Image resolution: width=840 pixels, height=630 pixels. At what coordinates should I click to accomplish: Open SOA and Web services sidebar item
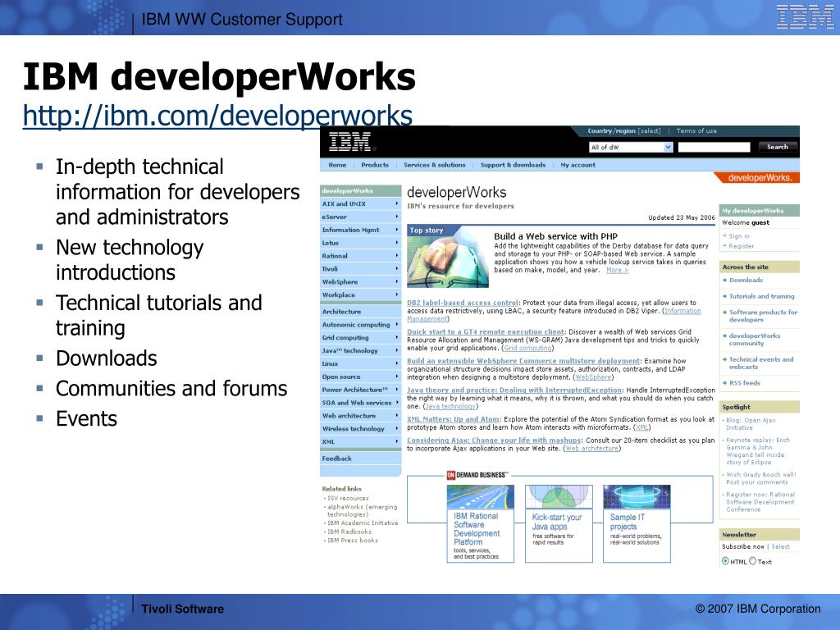point(361,402)
